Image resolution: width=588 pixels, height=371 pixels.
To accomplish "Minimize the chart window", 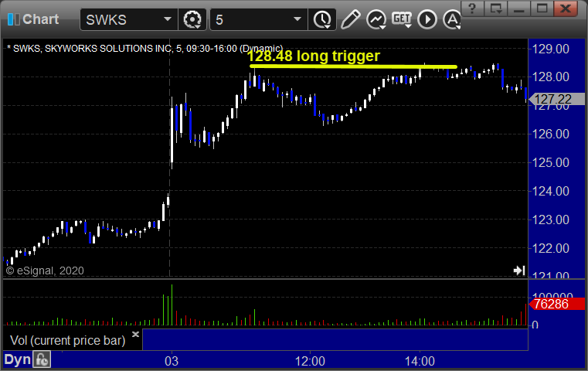I will point(518,8).
